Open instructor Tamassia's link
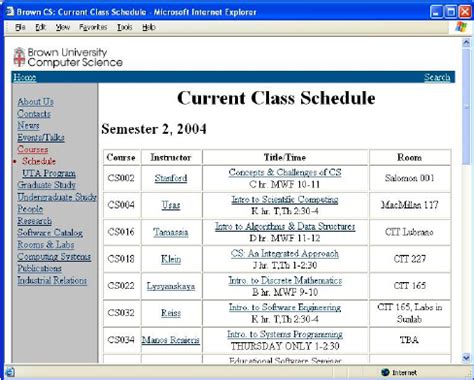The height and width of the screenshot is (380, 474). coord(171,232)
